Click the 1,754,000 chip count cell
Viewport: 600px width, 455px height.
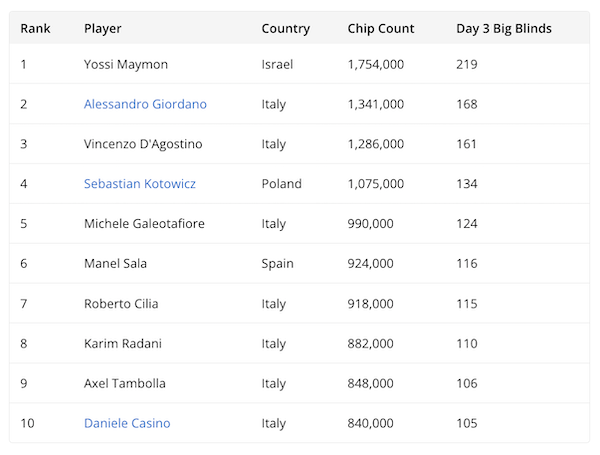coord(376,64)
